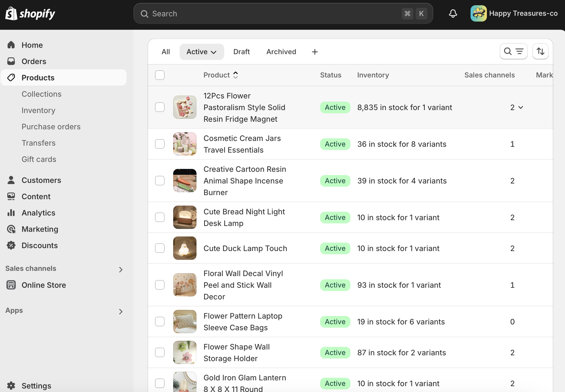Switch to the Draft tab

pyautogui.click(x=241, y=52)
